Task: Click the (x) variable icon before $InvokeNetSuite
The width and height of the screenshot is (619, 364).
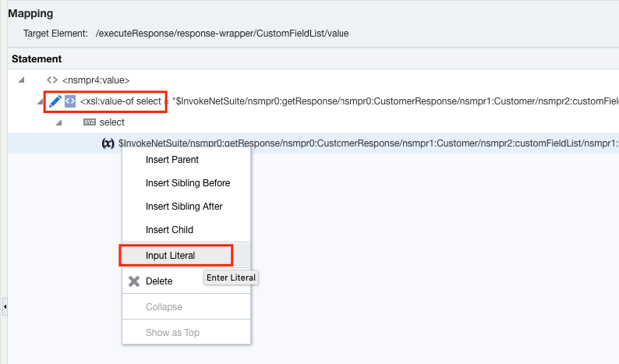Action: pyautogui.click(x=108, y=143)
